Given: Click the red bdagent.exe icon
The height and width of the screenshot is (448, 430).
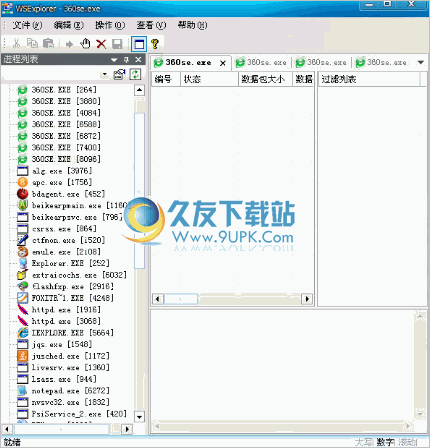Looking at the screenshot, I should [23, 194].
